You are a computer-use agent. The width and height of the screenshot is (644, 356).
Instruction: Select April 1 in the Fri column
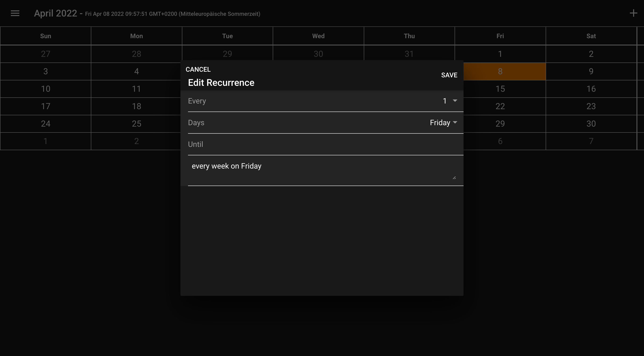point(500,54)
